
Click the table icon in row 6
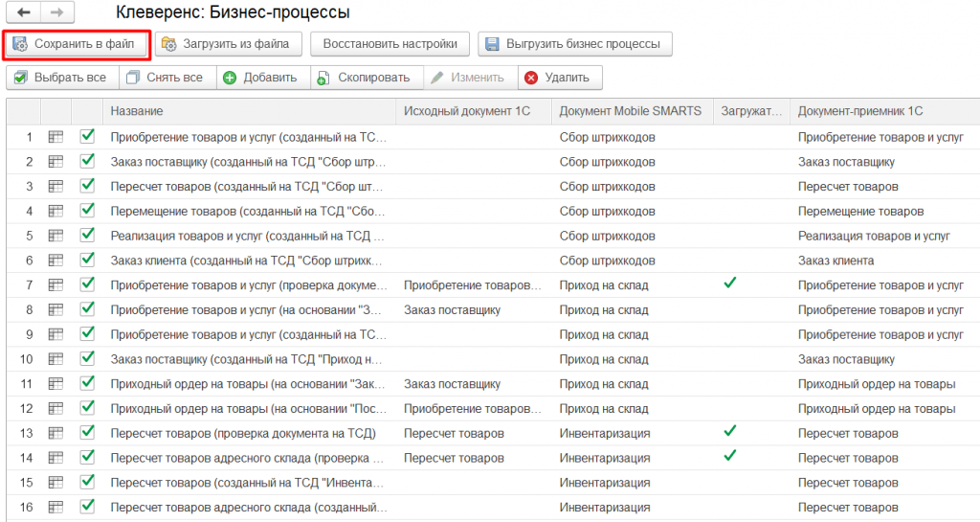tap(56, 261)
